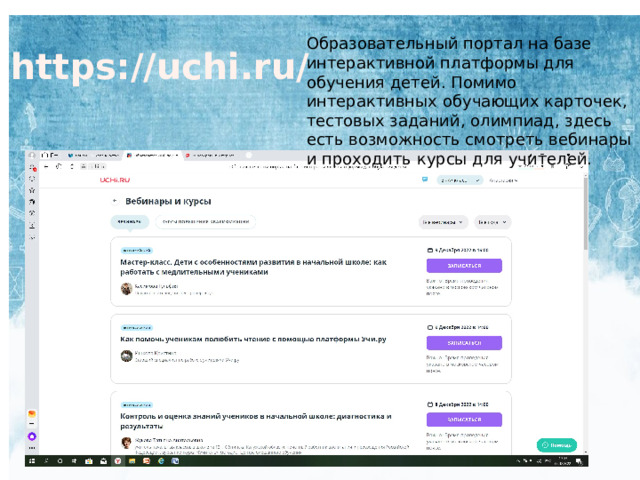Image resolution: width=640 pixels, height=480 pixels.
Task: Select the Вебинары tab pill
Action: [129, 222]
